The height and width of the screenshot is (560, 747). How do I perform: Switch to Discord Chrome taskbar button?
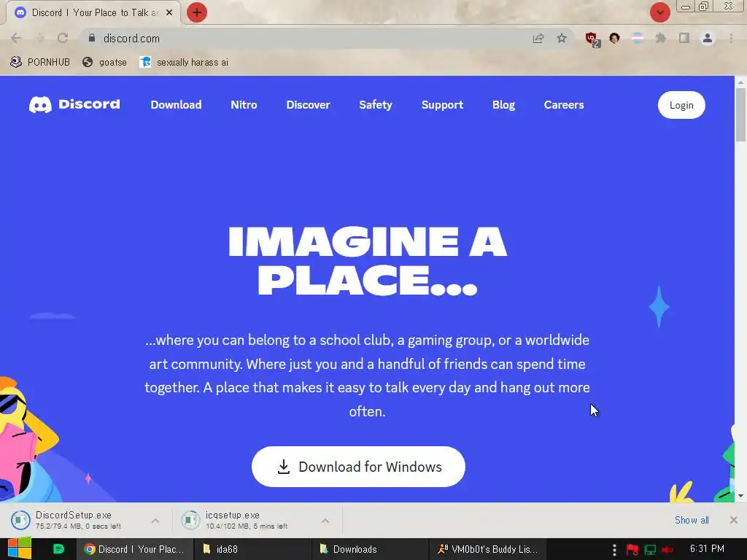click(135, 549)
